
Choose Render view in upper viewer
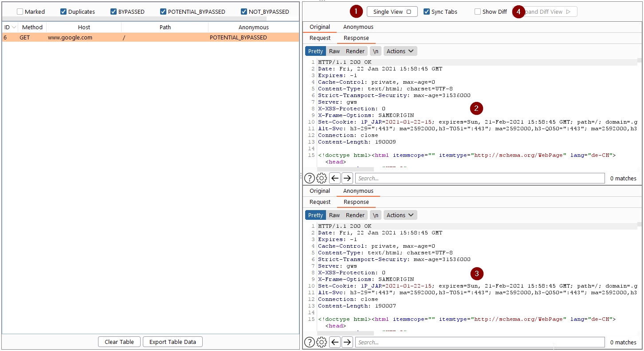click(355, 51)
